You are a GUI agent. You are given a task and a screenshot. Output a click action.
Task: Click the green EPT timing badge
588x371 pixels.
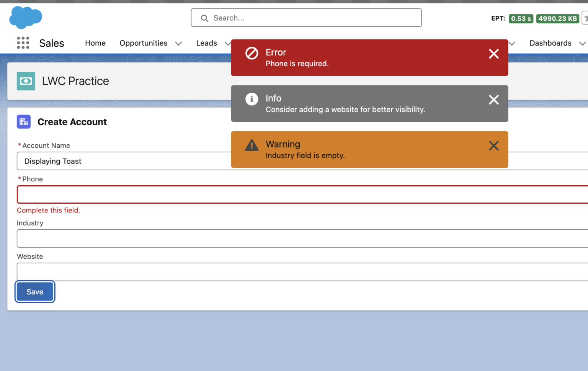click(x=521, y=18)
